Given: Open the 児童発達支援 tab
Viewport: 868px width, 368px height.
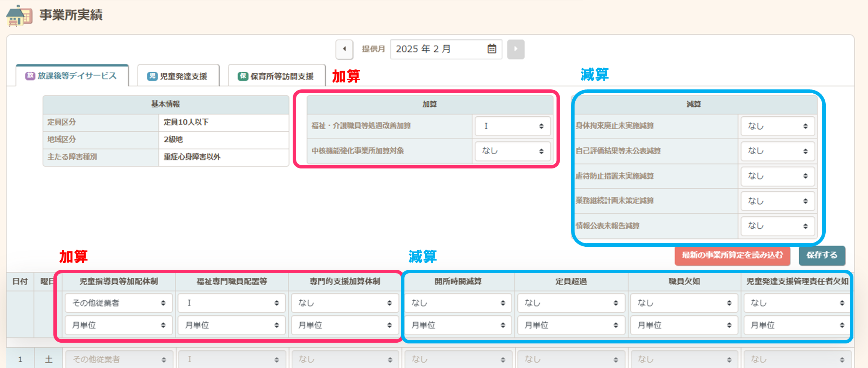Looking at the screenshot, I should (178, 76).
